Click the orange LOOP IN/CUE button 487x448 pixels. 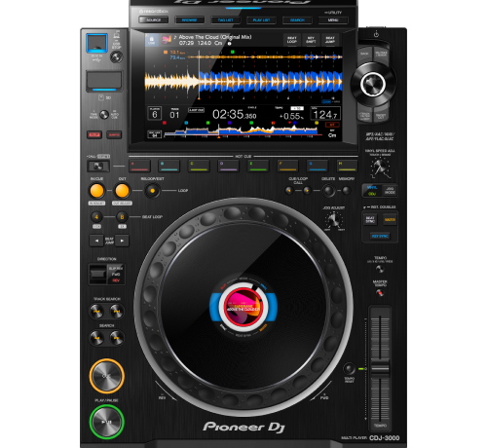click(96, 191)
